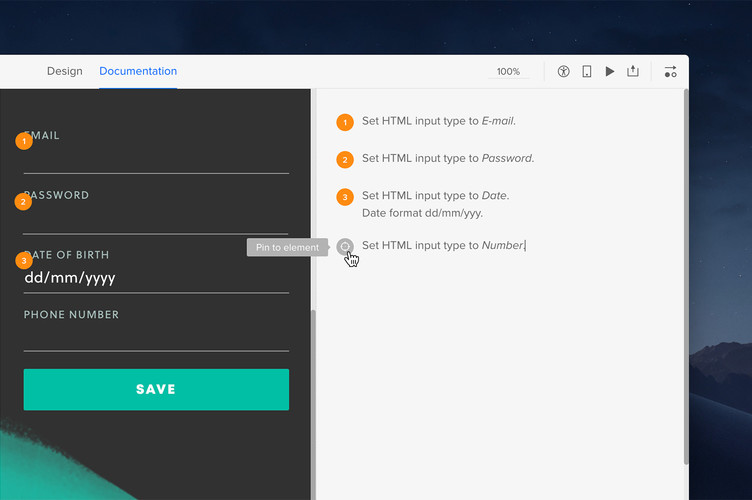
Task: Click note 'Set HTML input type to Number'
Action: [443, 245]
